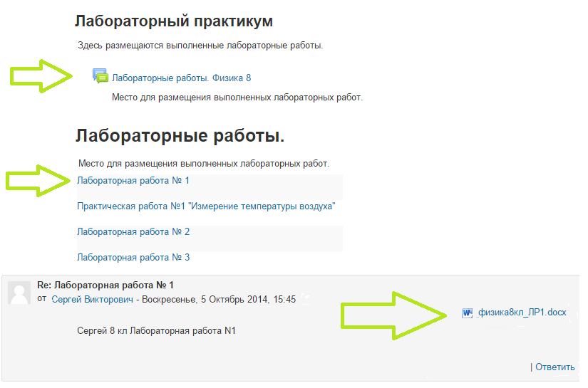Open topic Лабораторная работа № 1
Viewport: 588px width, 388px height.
point(133,181)
